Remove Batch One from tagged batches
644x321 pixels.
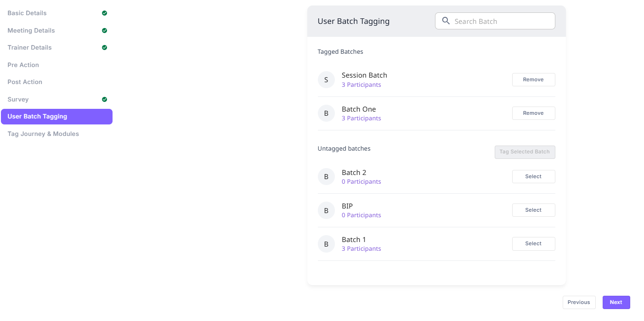[x=533, y=113]
